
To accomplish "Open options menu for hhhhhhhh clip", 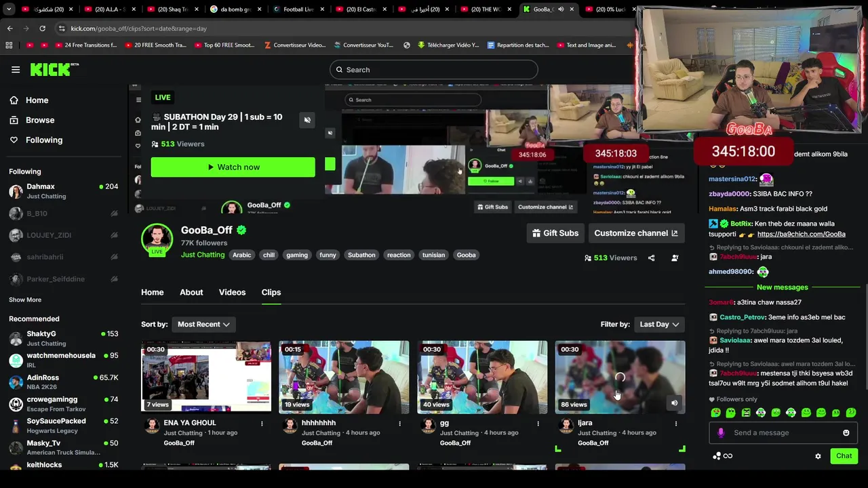I will click(399, 424).
